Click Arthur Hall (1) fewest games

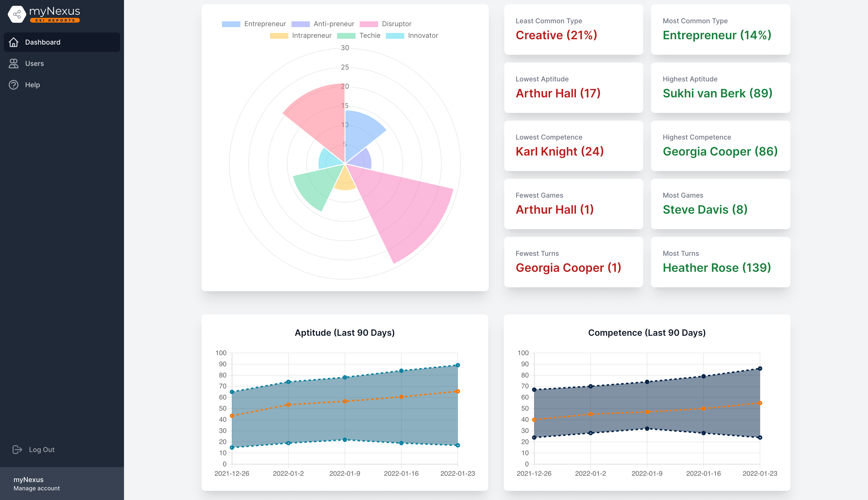click(x=555, y=210)
